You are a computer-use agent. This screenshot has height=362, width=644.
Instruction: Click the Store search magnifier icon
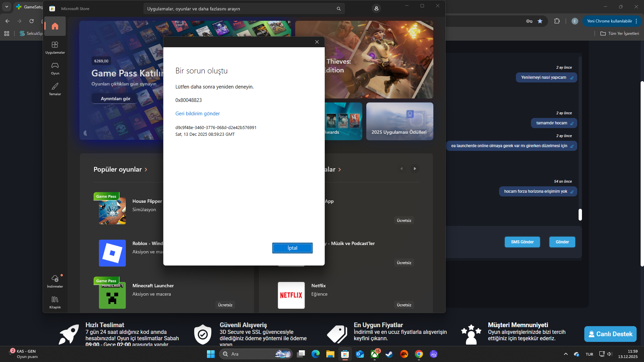coord(338,9)
